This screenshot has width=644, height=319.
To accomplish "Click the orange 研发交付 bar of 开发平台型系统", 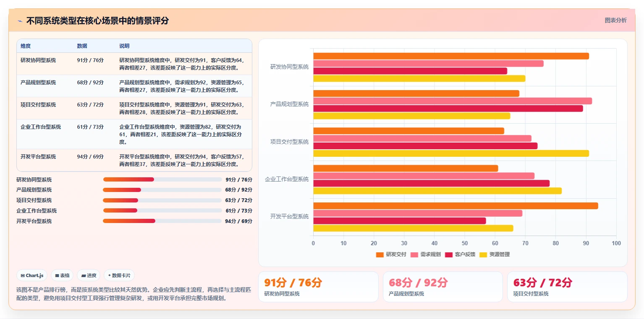I will point(456,206).
